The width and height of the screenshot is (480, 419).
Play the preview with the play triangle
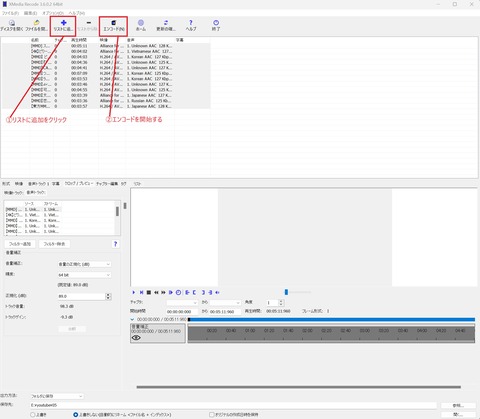(134, 292)
